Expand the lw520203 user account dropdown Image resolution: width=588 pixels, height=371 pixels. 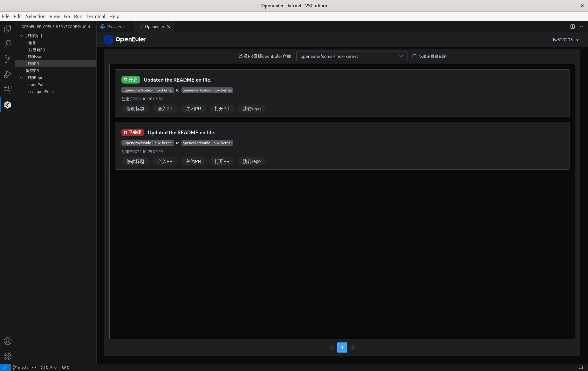566,40
